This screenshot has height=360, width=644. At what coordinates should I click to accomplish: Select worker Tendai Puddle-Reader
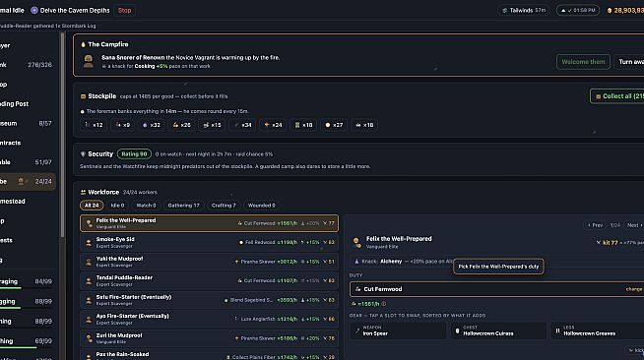pyautogui.click(x=209, y=281)
